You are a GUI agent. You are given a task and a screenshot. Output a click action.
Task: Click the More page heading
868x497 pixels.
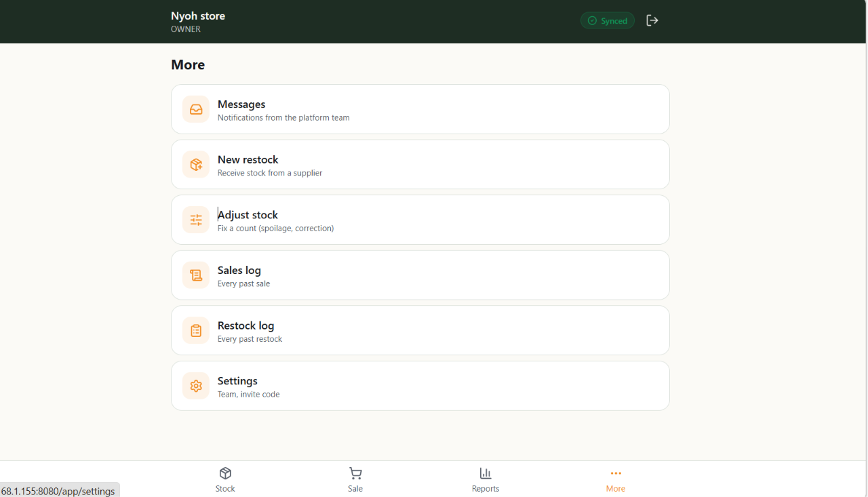point(188,64)
